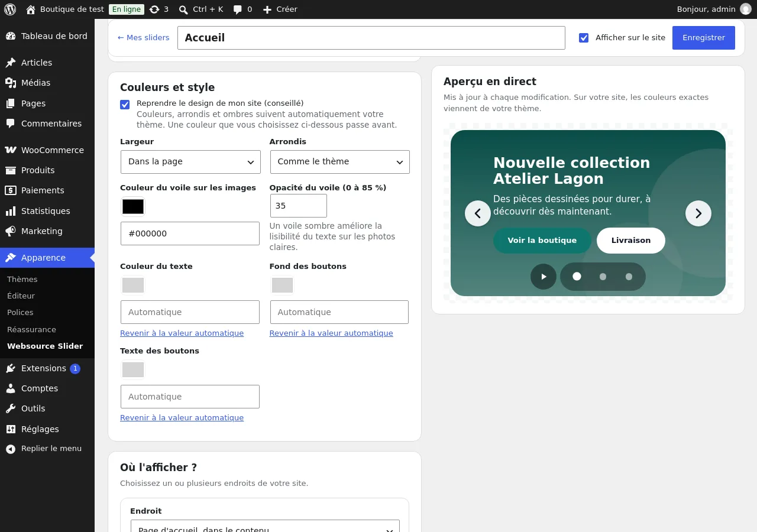The height and width of the screenshot is (532, 757).
Task: Open the Boutique de test site link
Action: click(x=65, y=9)
